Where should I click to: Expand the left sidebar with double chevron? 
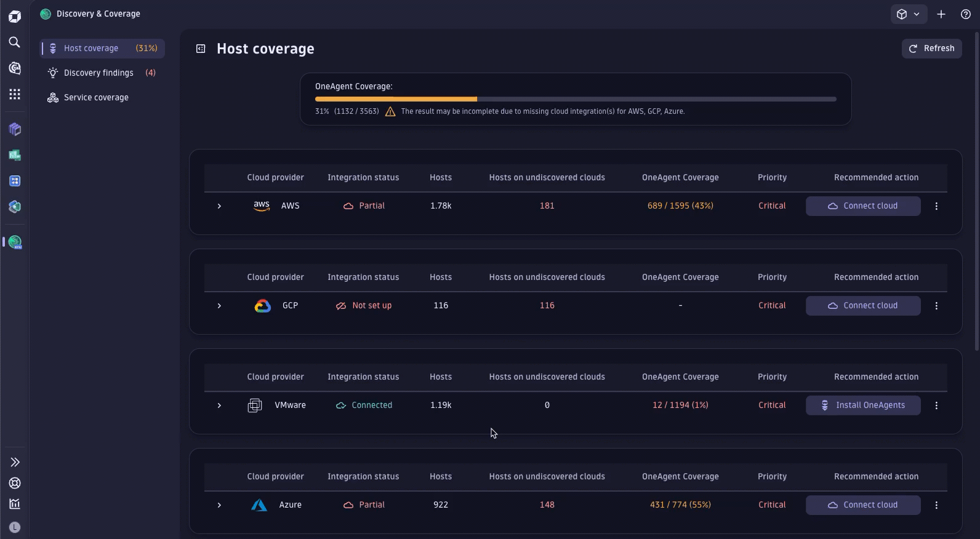pos(15,462)
